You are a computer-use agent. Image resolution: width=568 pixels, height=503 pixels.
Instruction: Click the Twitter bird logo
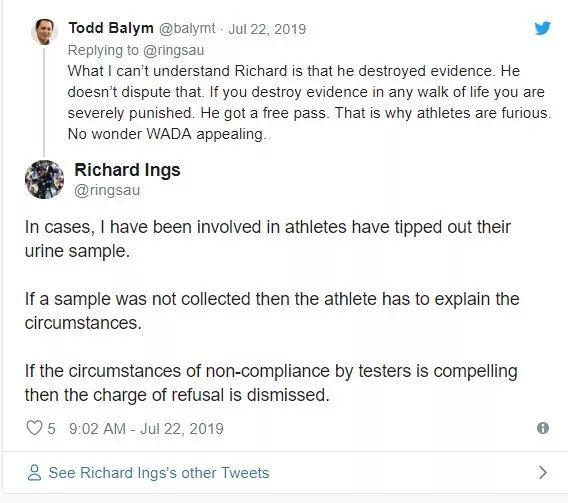click(543, 28)
